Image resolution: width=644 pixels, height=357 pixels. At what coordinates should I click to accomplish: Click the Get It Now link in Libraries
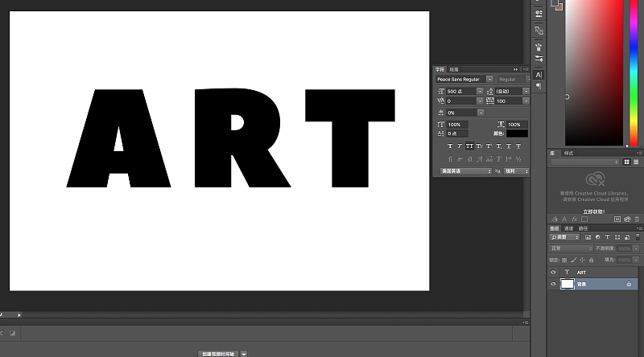click(x=594, y=211)
